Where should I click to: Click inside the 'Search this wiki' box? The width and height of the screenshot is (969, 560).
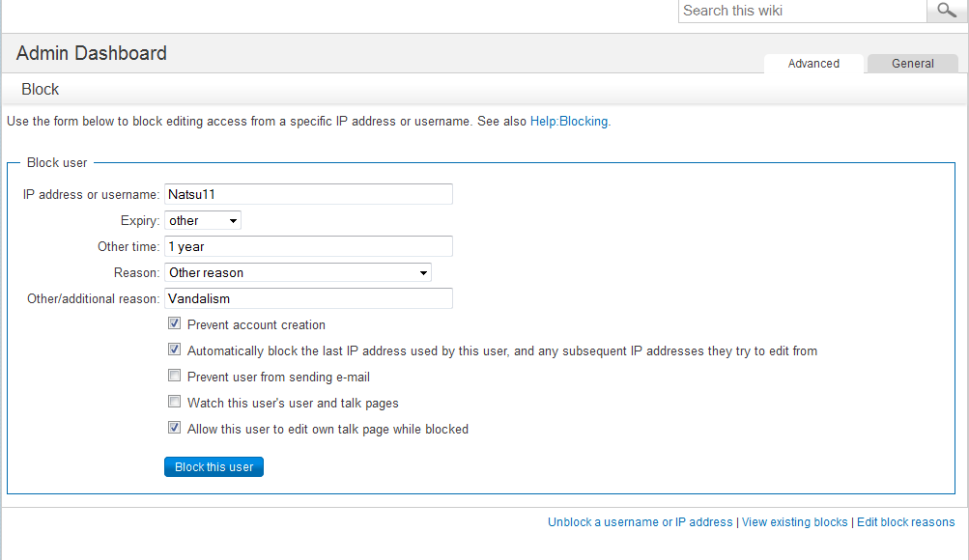click(801, 11)
